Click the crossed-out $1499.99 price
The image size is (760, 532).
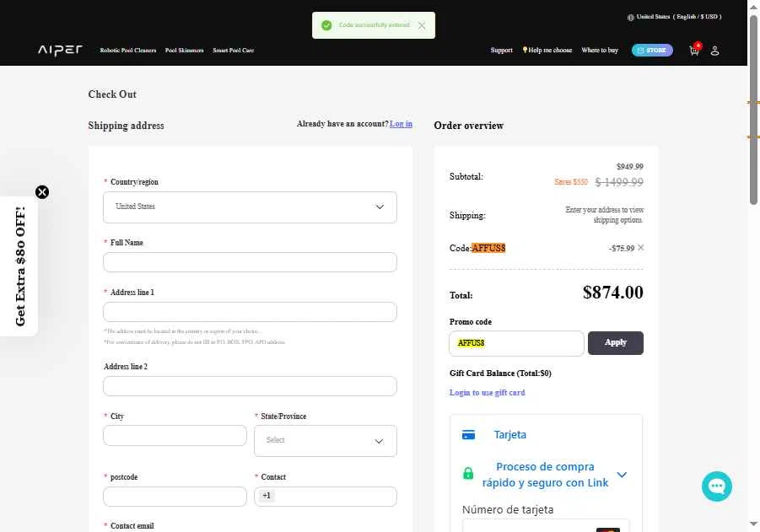coord(619,182)
